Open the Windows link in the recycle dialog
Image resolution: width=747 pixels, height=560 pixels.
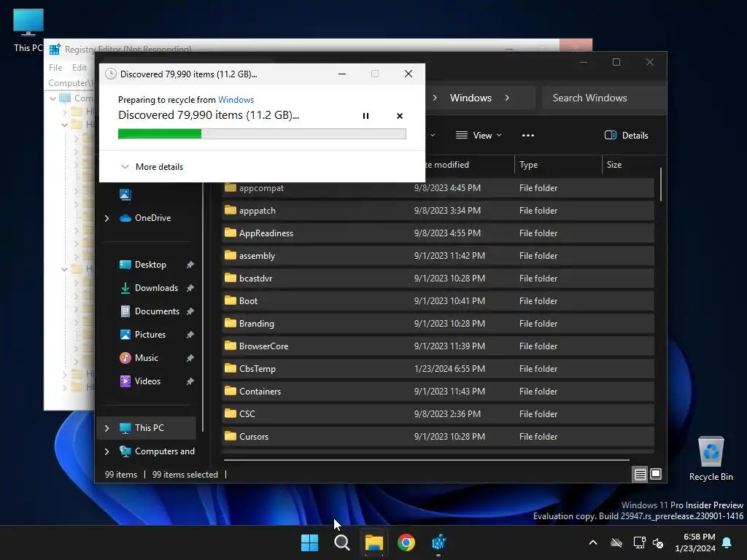pos(236,99)
